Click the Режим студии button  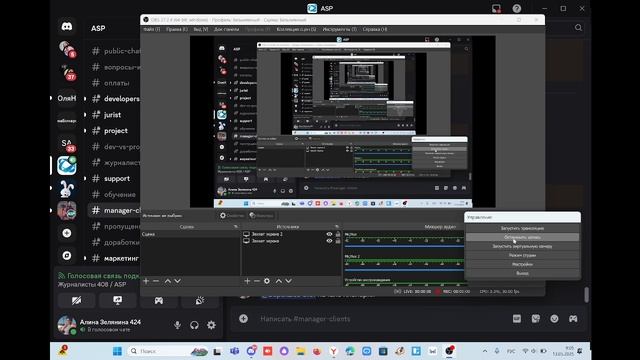coord(522,255)
